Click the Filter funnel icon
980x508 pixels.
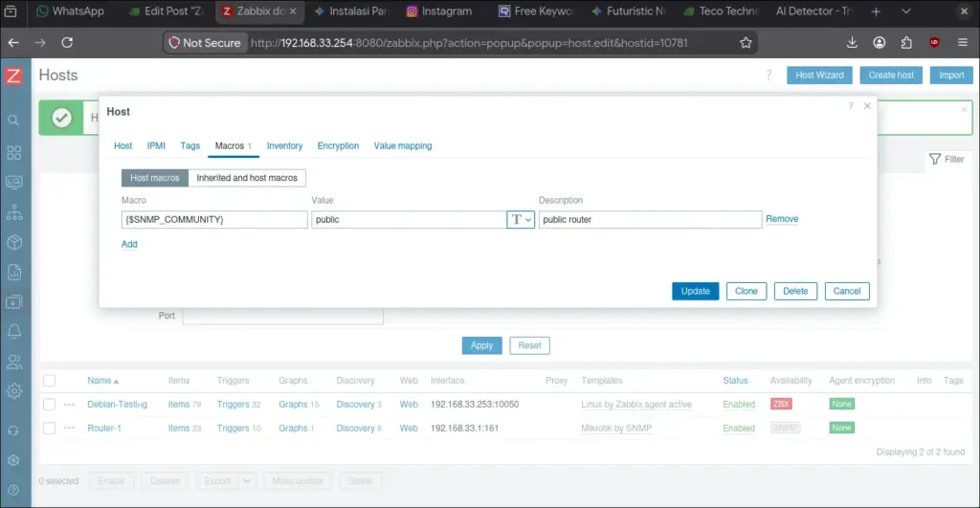coord(934,160)
